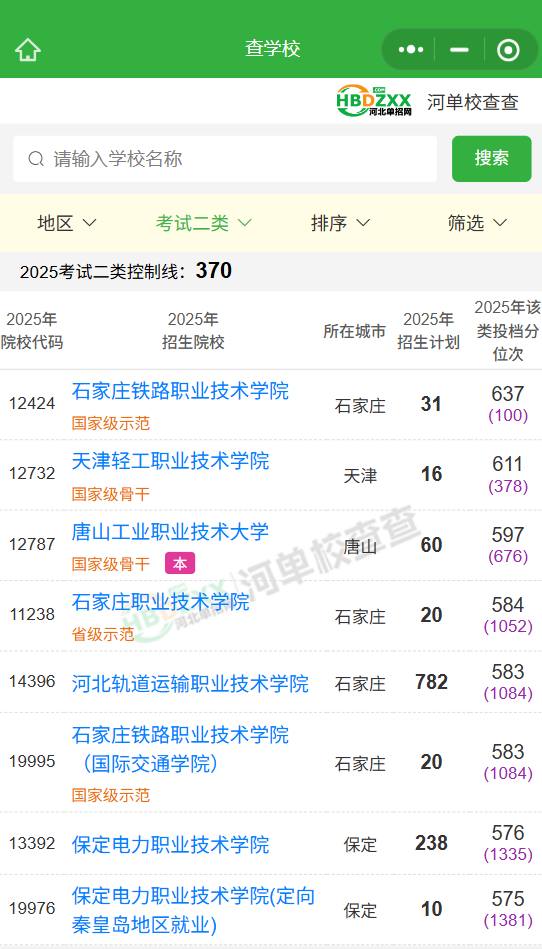Viewport: 542px width, 949px height.
Task: Click the pink 本 badge
Action: click(180, 563)
